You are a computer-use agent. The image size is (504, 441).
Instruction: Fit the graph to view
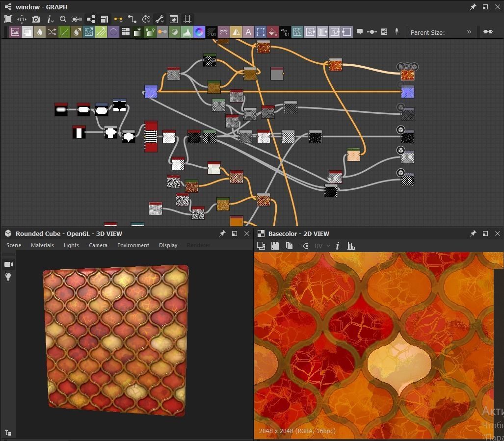tap(8, 19)
